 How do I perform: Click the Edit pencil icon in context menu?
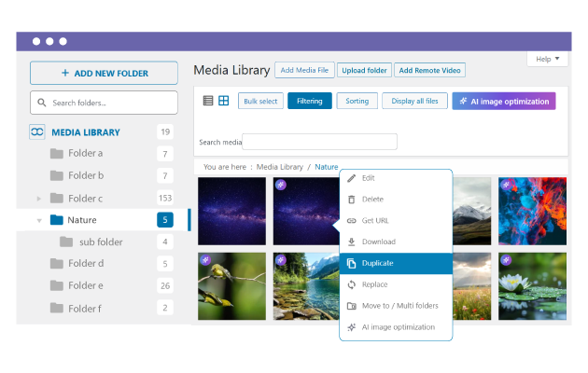click(352, 178)
